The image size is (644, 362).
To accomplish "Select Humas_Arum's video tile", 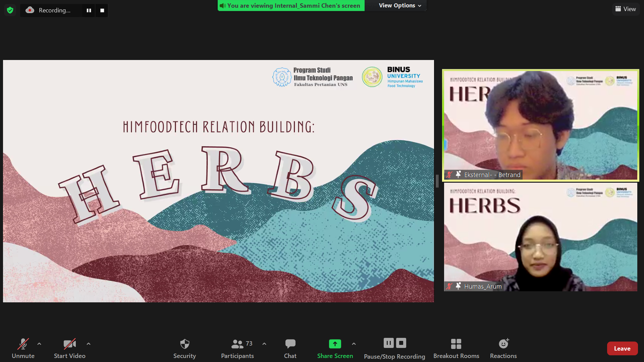I will click(541, 237).
